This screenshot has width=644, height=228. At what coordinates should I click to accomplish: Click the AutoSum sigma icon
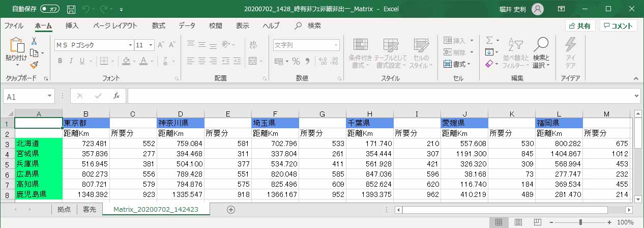tap(489, 40)
